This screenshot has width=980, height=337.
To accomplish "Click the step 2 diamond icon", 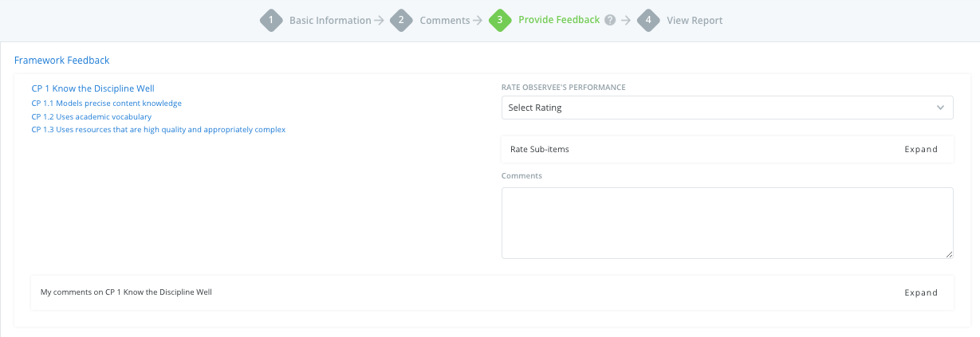I will point(401,20).
